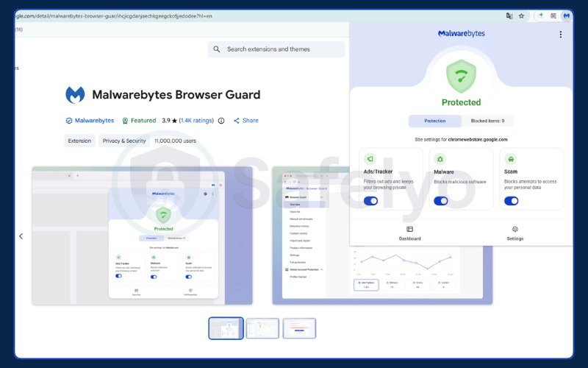This screenshot has height=368, width=588.
Task: Open the 1.4K ratings link
Action: pyautogui.click(x=196, y=121)
